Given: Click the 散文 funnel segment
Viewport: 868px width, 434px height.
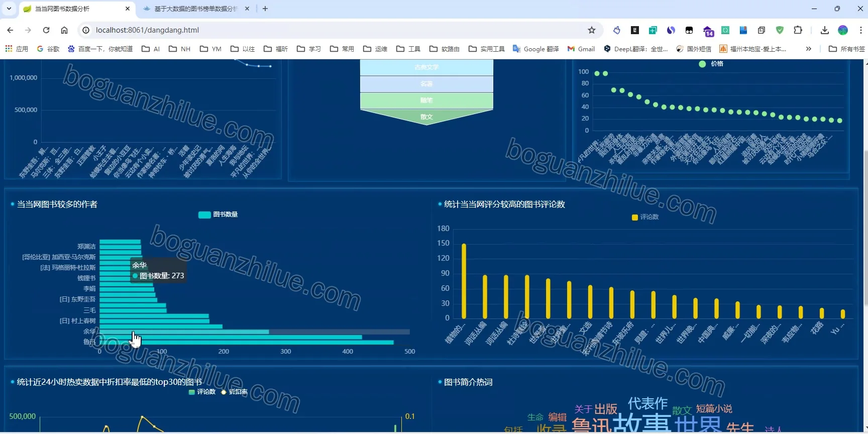Looking at the screenshot, I should point(426,117).
